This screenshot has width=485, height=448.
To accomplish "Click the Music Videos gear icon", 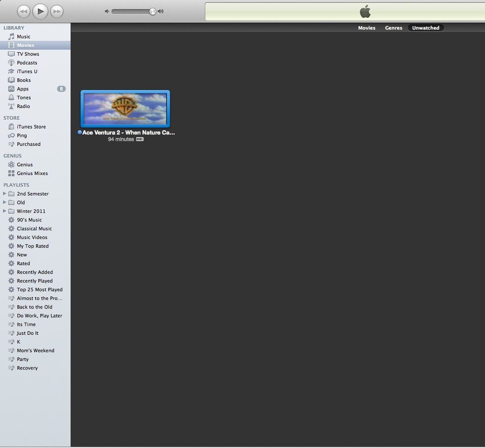I will [11, 237].
